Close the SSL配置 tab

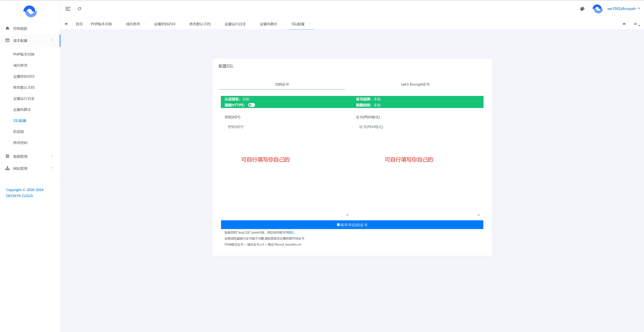coord(310,24)
